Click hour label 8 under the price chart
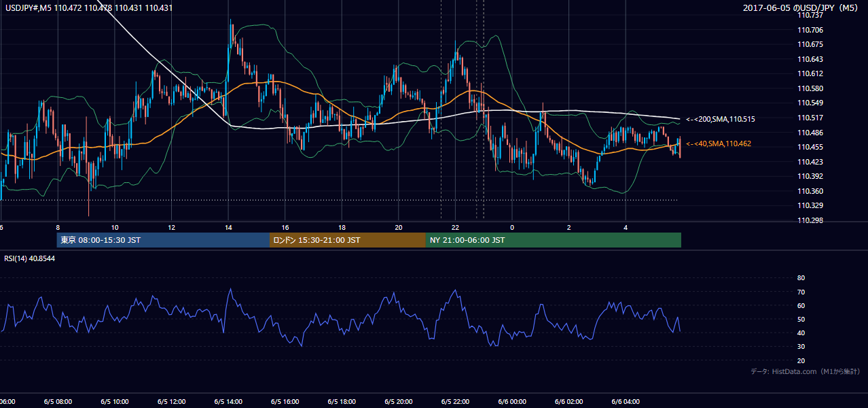The width and height of the screenshot is (868, 408). (58, 227)
